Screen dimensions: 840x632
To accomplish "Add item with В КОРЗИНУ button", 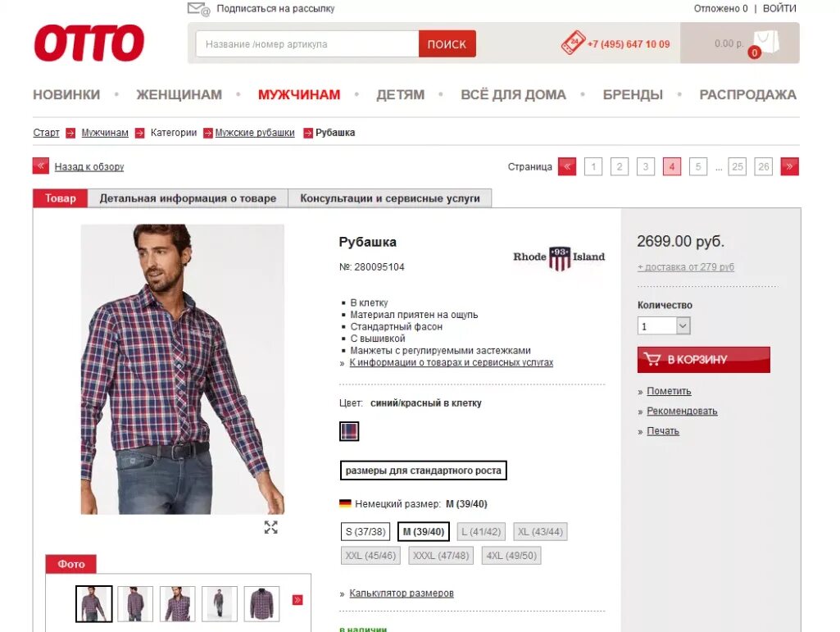I will tap(703, 360).
